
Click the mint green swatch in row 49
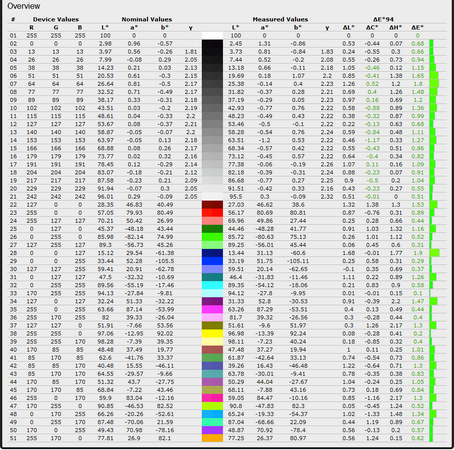[212, 422]
